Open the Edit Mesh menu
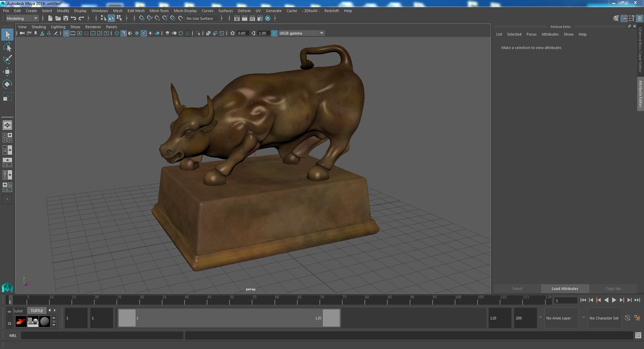644x349 pixels. (136, 11)
